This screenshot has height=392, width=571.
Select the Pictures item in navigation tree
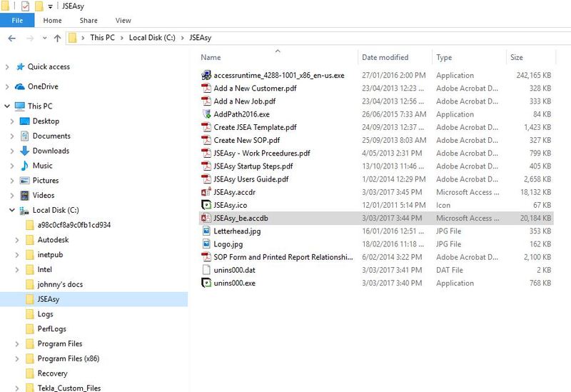coord(46,181)
